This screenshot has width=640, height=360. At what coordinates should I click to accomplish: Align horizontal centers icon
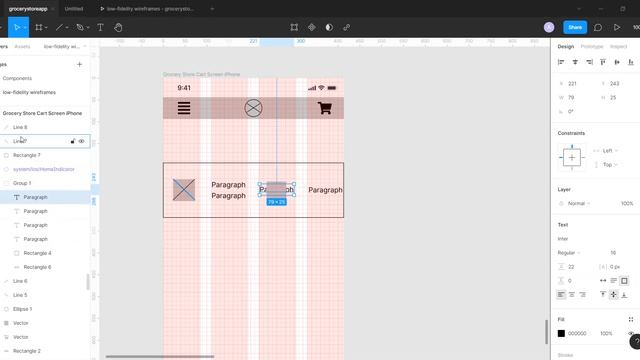click(x=575, y=62)
